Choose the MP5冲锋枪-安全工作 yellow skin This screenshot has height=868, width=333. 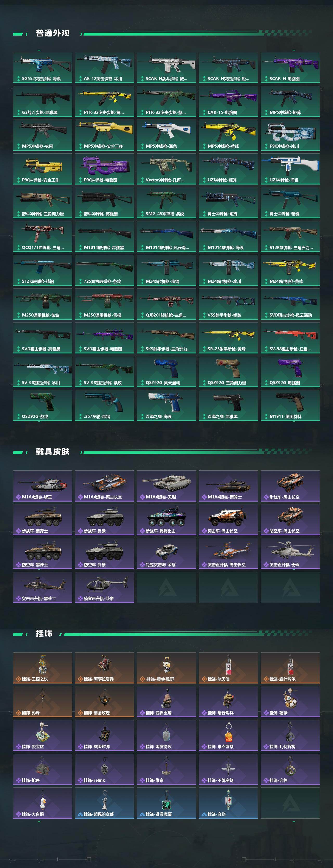[x=105, y=135]
